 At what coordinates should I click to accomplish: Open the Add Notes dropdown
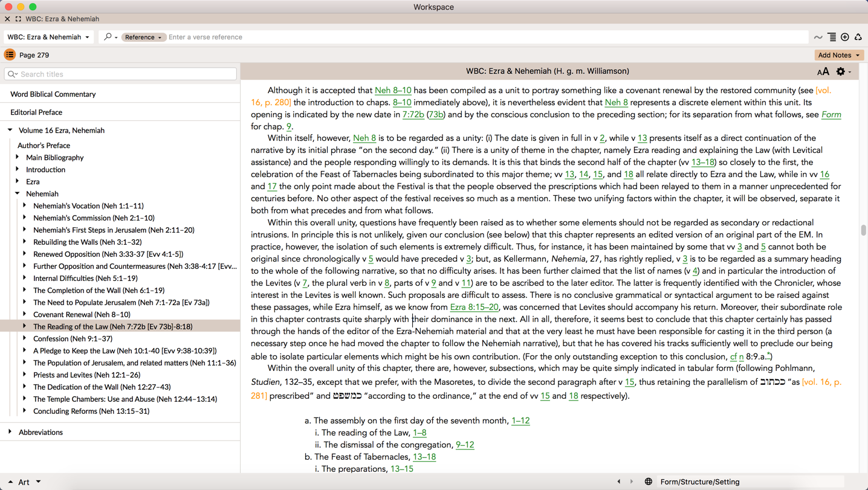coord(838,55)
